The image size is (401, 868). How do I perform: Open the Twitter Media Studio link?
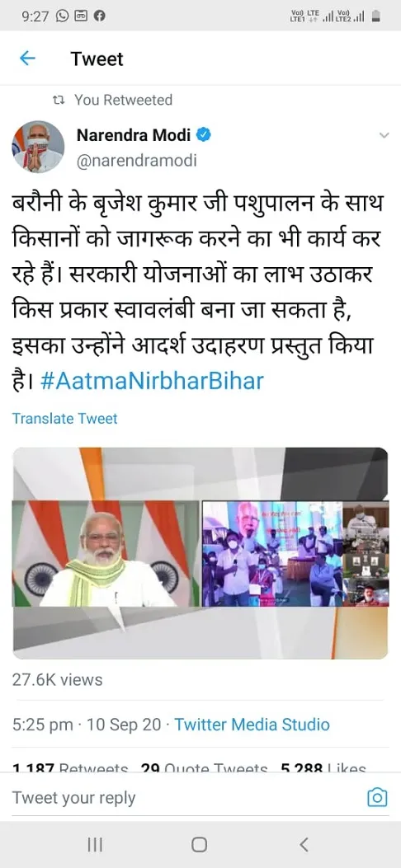(252, 724)
